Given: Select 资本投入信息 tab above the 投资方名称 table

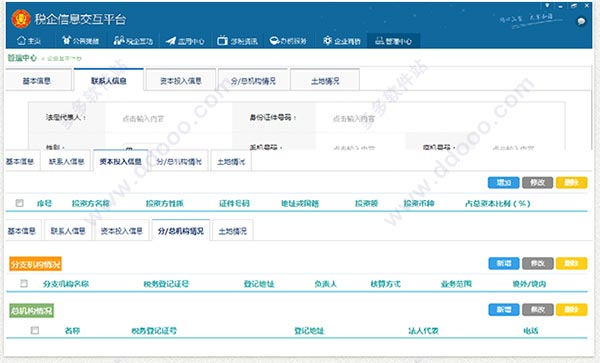Looking at the screenshot, I should (120, 161).
